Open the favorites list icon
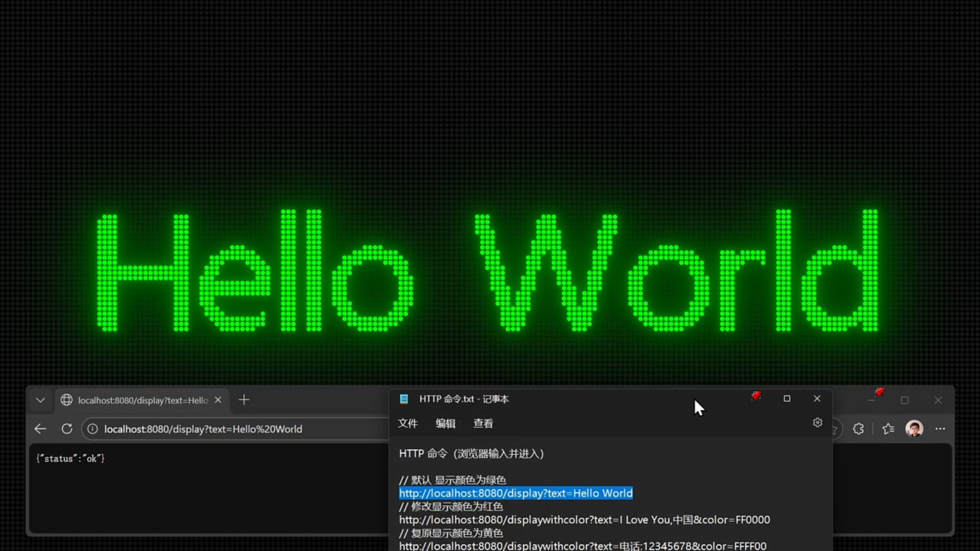 point(888,429)
